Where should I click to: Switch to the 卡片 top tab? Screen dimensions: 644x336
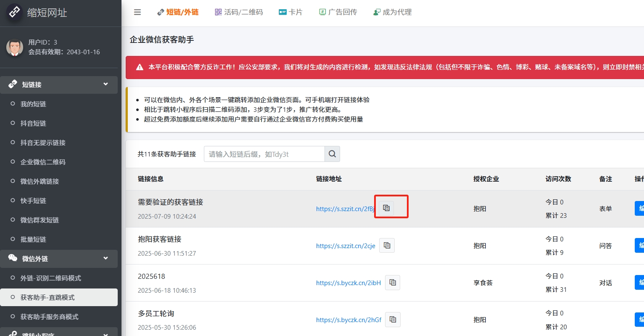291,12
